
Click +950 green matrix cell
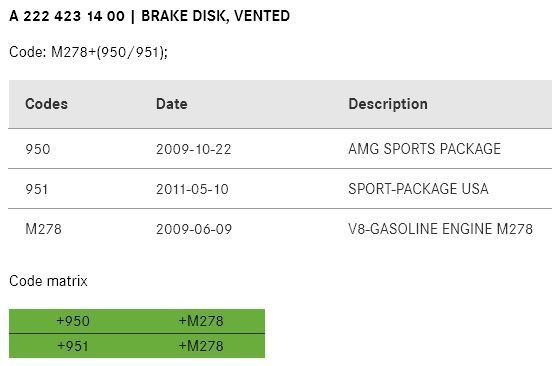coord(73,321)
